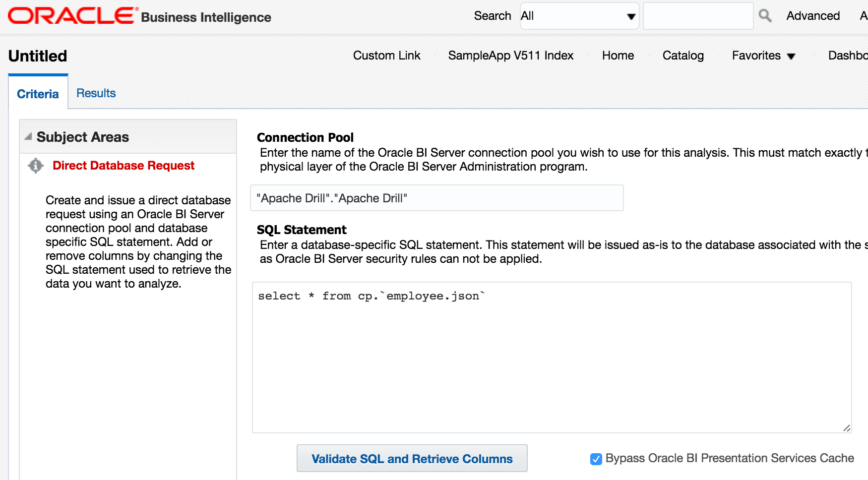Open SampleApp V511 Index link
The height and width of the screenshot is (480, 868).
(x=510, y=56)
